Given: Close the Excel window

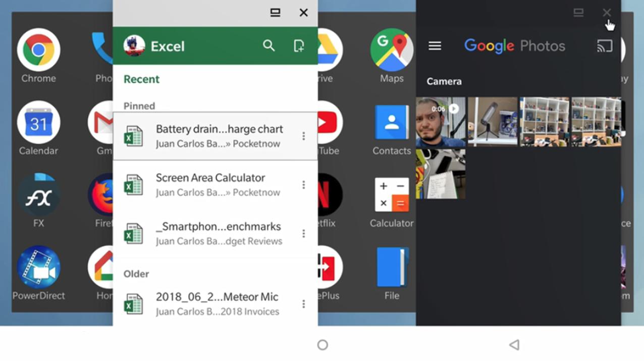Looking at the screenshot, I should [x=303, y=13].
